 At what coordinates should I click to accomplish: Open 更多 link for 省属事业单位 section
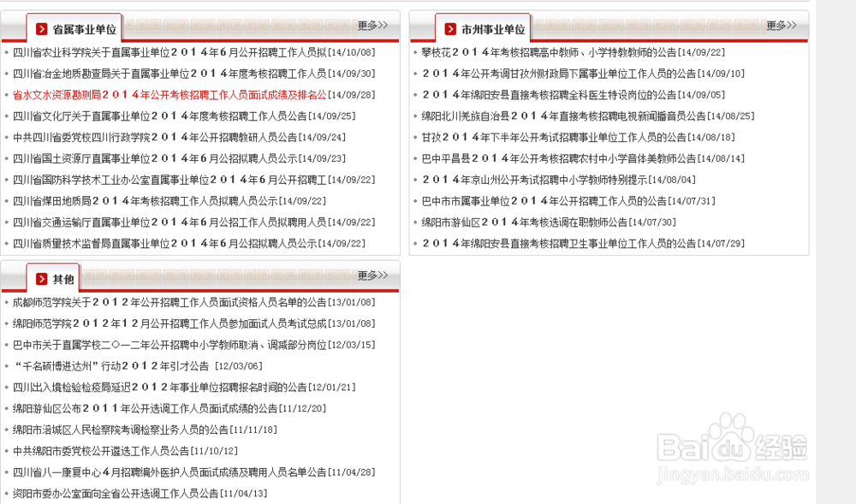pyautogui.click(x=370, y=25)
